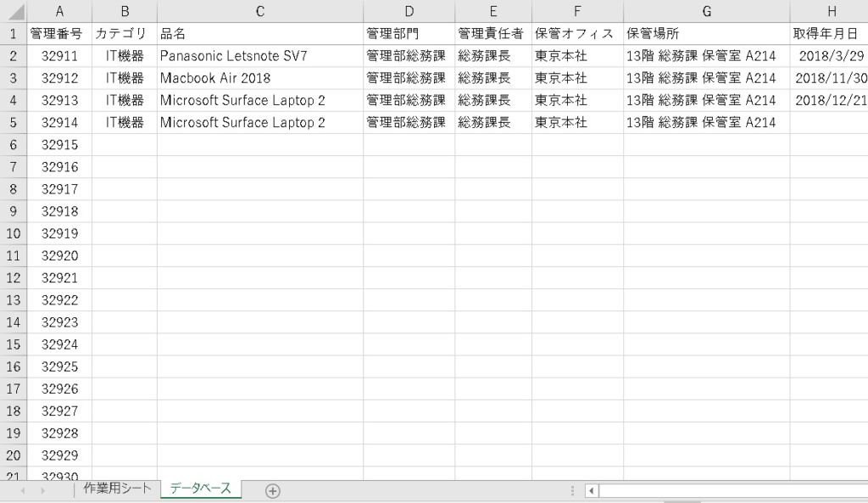
Task: Click the Panasonic Letsnote SV7 cell
Action: click(259, 56)
